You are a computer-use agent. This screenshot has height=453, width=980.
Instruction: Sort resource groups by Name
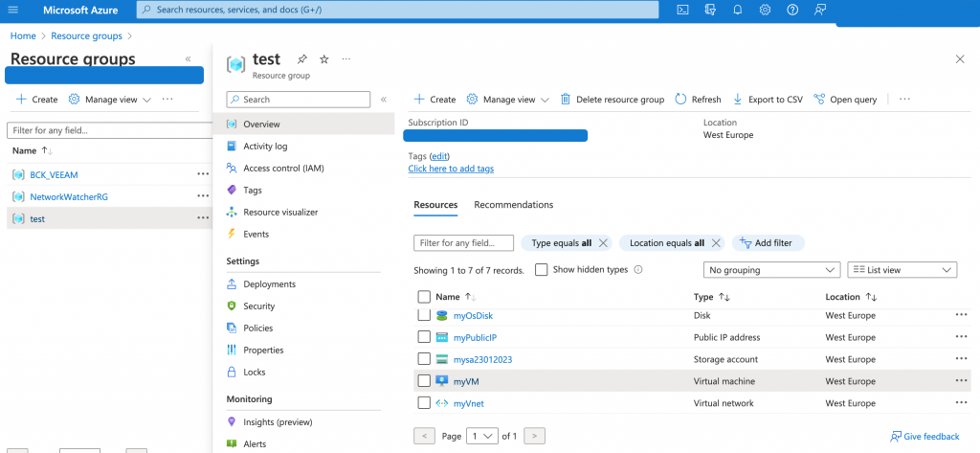click(x=33, y=150)
